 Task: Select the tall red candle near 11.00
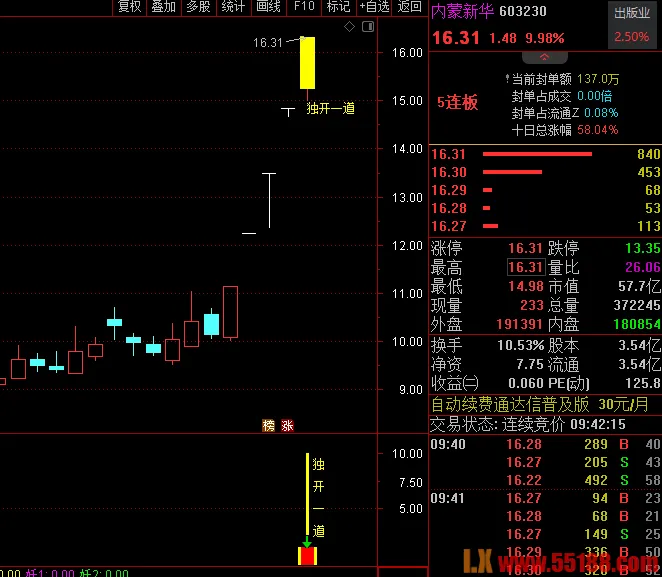pos(231,312)
